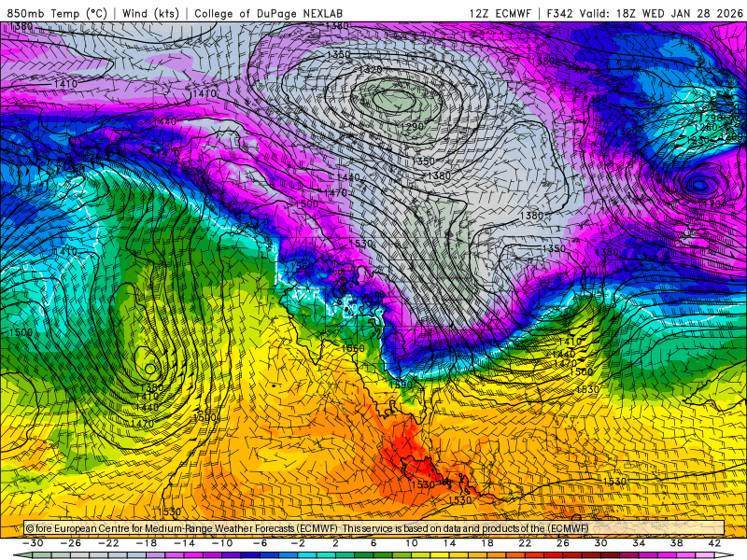747x560 pixels.
Task: Select the positive 22 value on the temperature scale
Action: [x=525, y=543]
